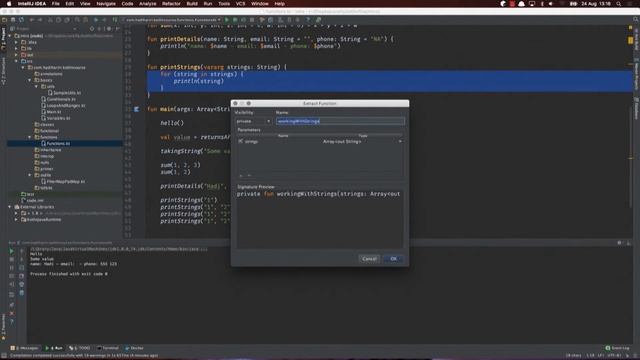Collapse the src folder in project tree
The height and width of the screenshot is (360, 640).
pyautogui.click(x=16, y=61)
